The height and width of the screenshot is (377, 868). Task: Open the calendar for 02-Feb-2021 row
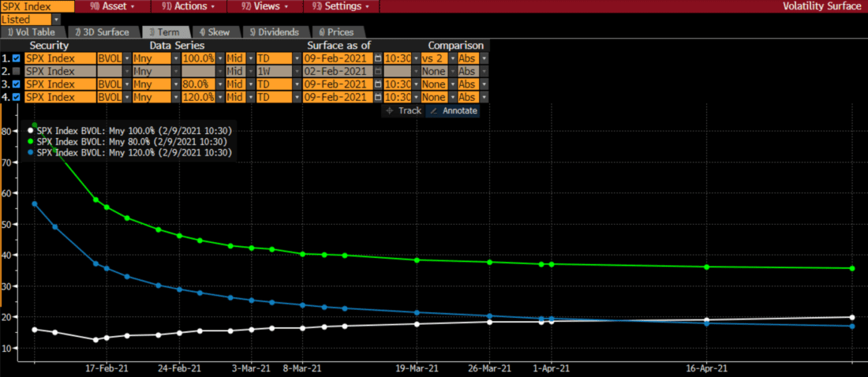coord(377,71)
